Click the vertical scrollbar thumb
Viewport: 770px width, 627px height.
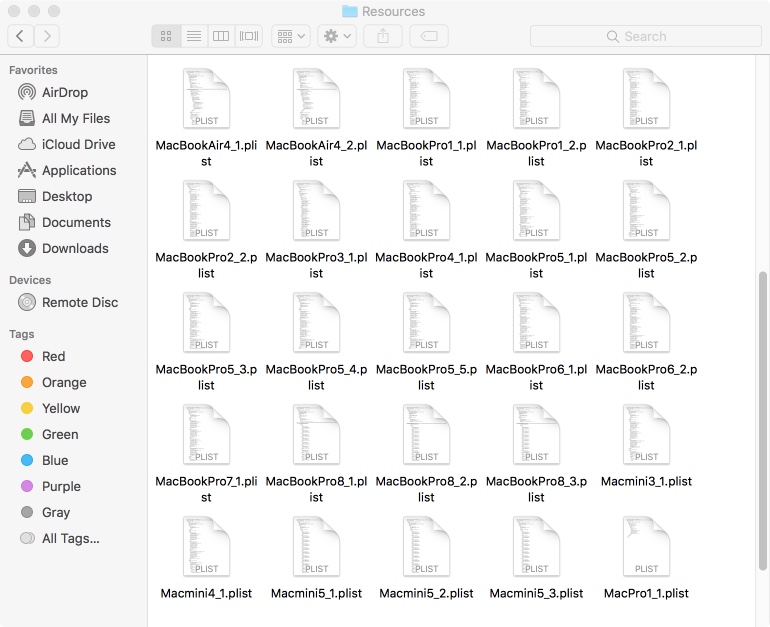(x=763, y=420)
